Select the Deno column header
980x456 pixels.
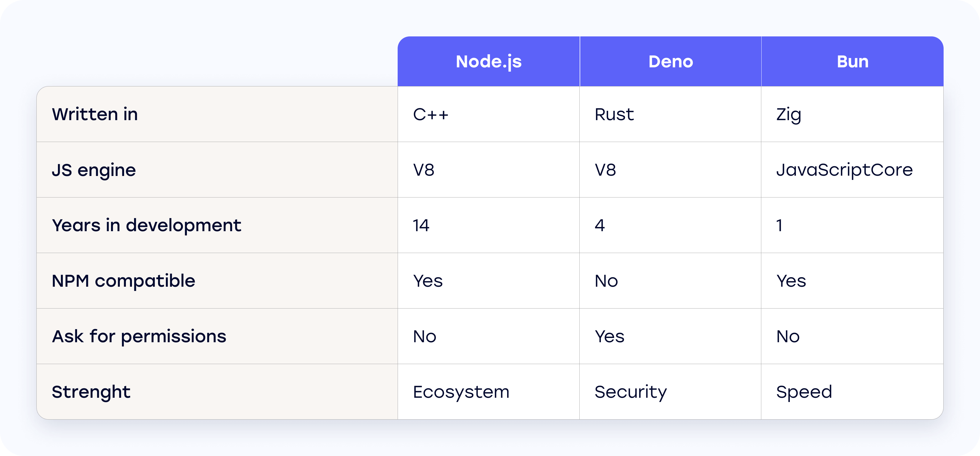670,61
